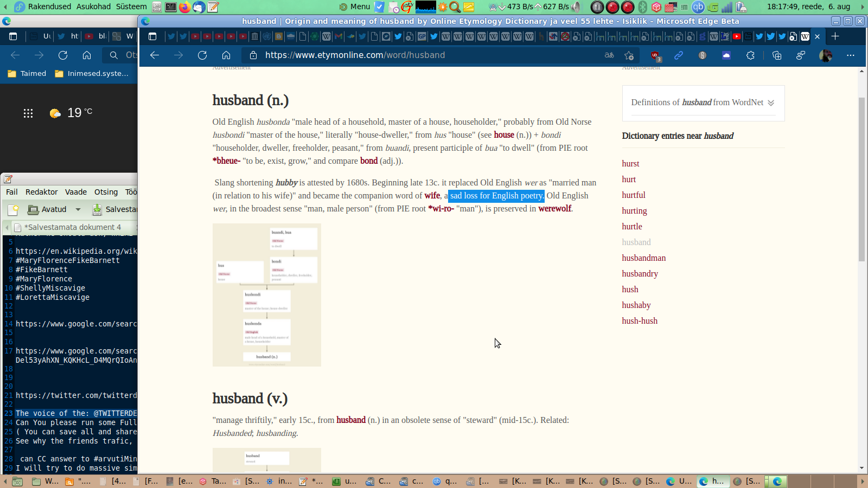Open nearby entry 'husbandman'

pyautogui.click(x=644, y=258)
